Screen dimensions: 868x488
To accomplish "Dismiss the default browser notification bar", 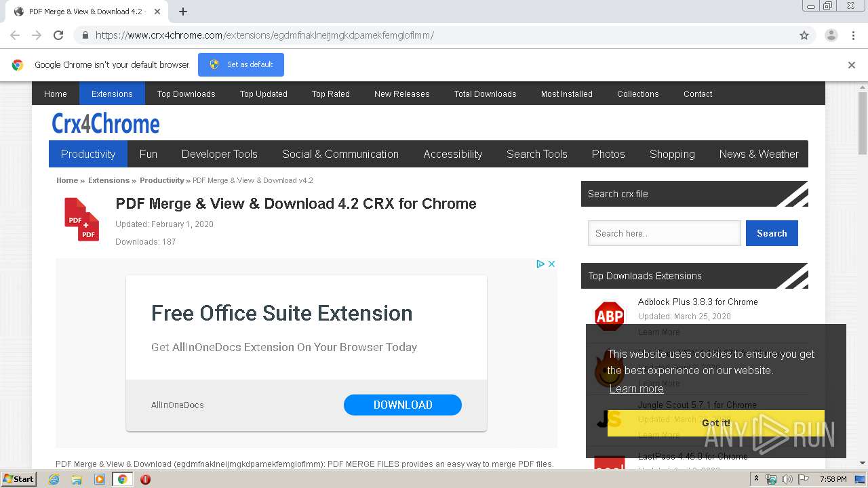I will coord(851,65).
